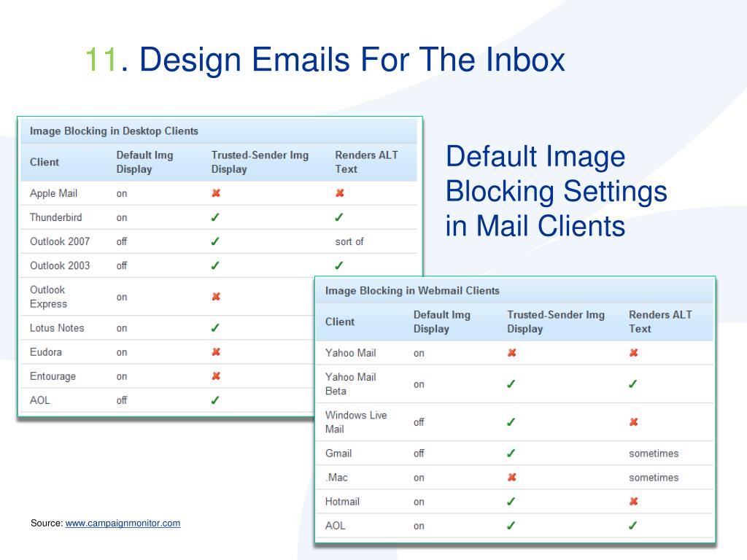Click Outlook 2003's Trusted-Sender green check mark

click(215, 265)
